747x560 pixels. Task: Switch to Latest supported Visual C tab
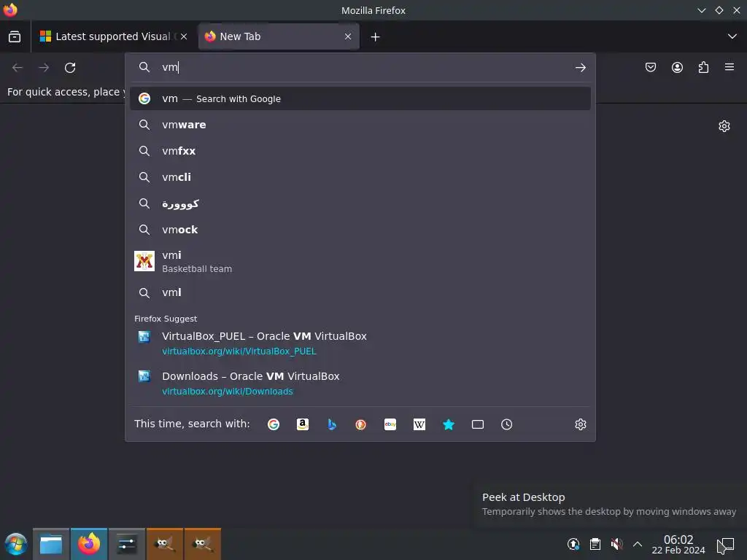click(112, 36)
